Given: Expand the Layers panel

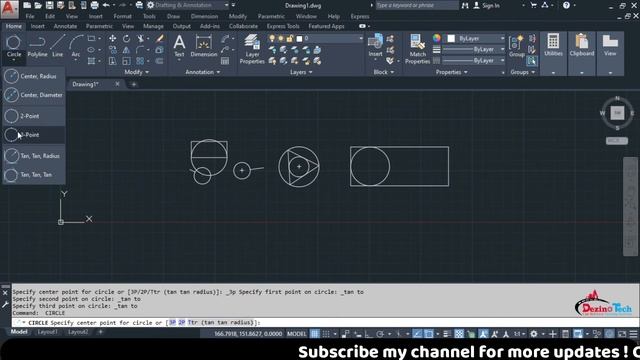Looking at the screenshot, I should tap(301, 72).
